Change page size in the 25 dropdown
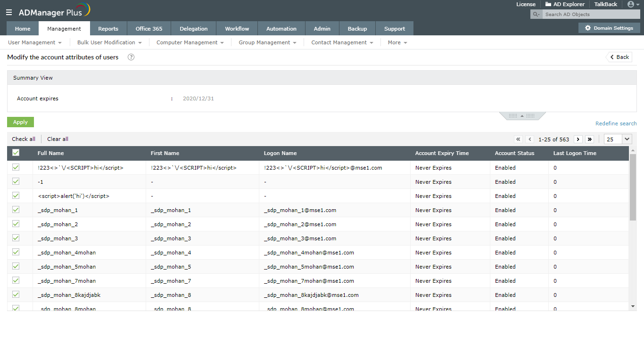644x344 pixels. 618,139
